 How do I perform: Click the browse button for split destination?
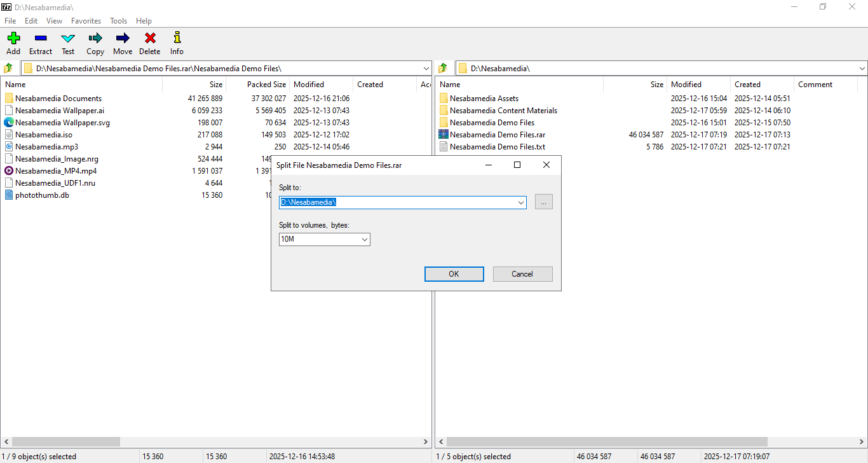pyautogui.click(x=543, y=202)
